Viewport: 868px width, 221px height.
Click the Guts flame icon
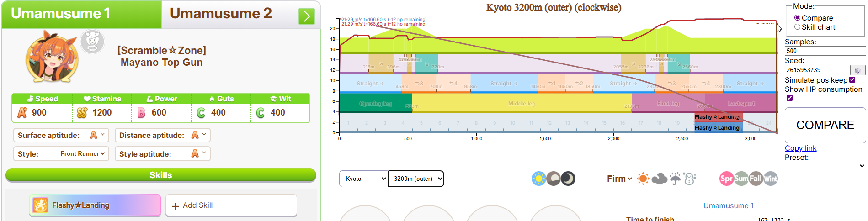tap(212, 99)
